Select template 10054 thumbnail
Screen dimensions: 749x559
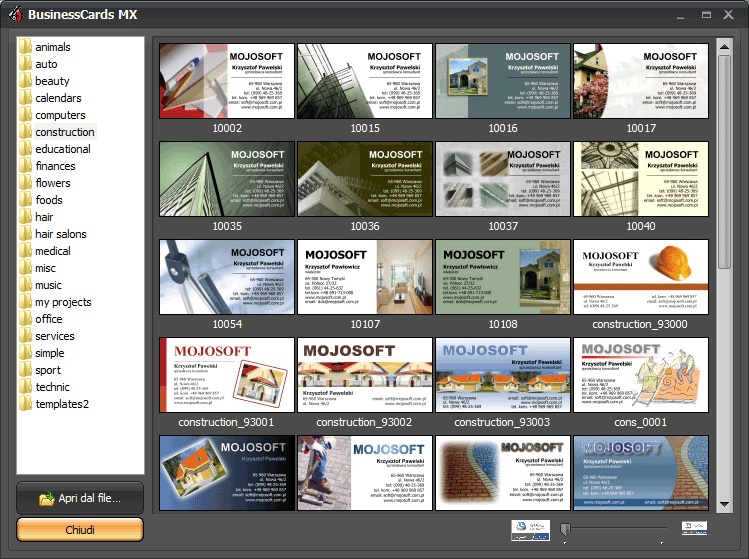(227, 277)
